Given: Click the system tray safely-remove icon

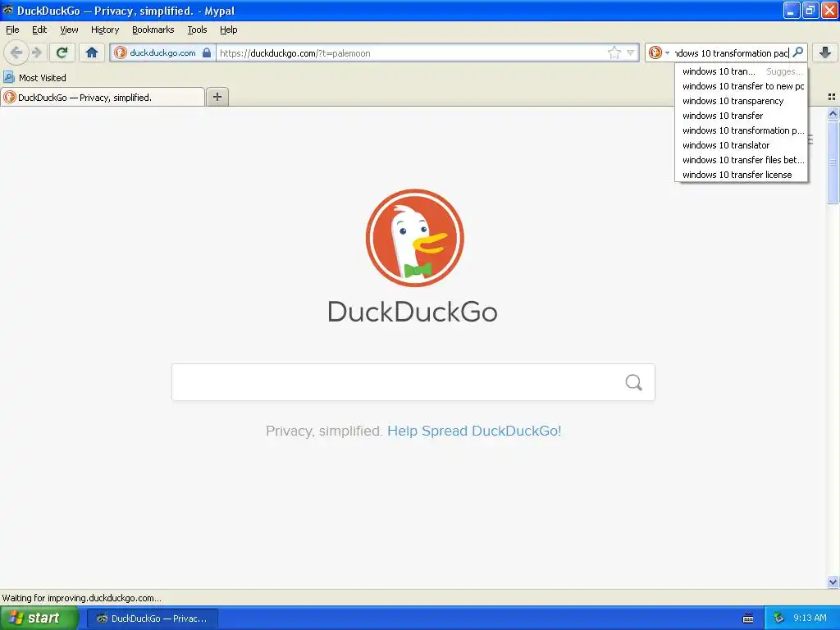Looking at the screenshot, I should pos(778,619).
